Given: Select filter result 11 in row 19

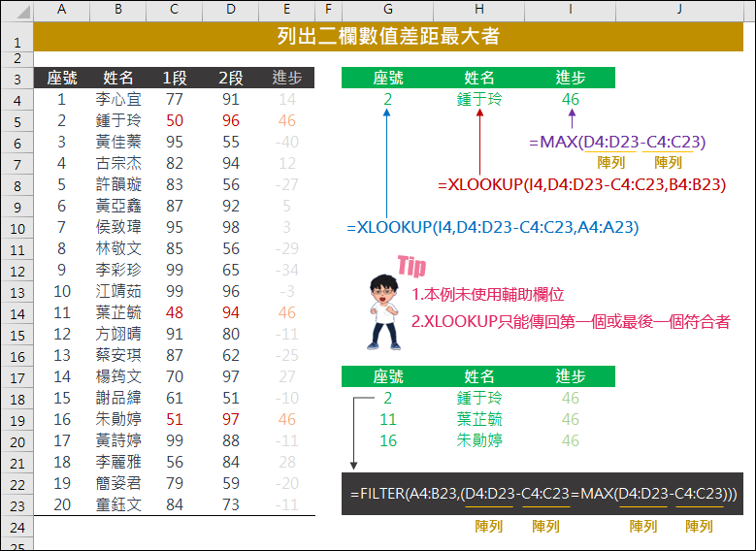Looking at the screenshot, I should tap(388, 419).
